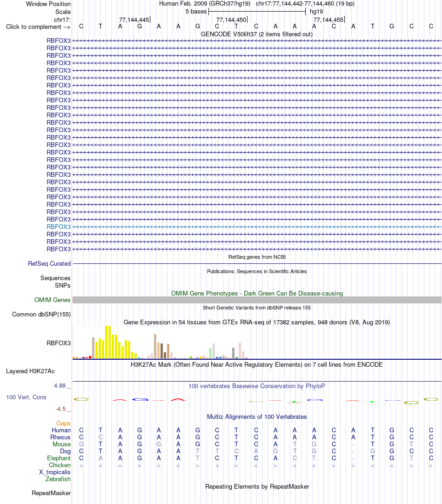
Task: Open the 'RefSeq genes from NCBI' track title
Action: tap(257, 257)
